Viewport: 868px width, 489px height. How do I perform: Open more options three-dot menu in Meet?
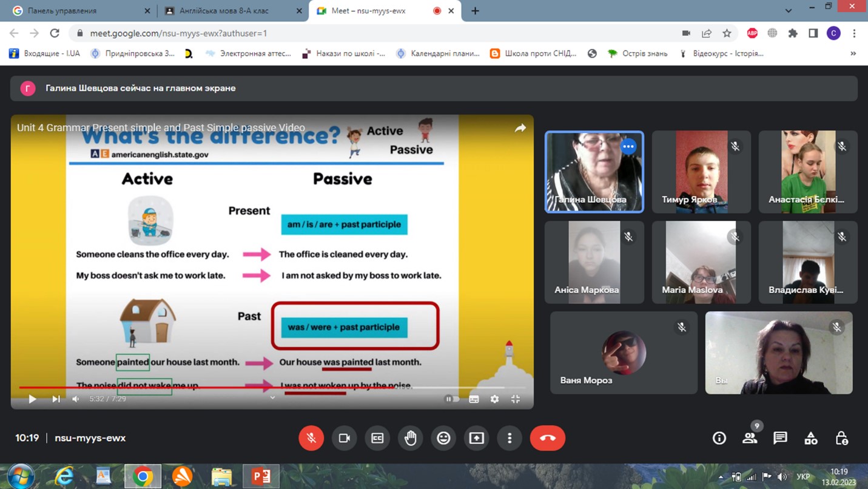[510, 438]
